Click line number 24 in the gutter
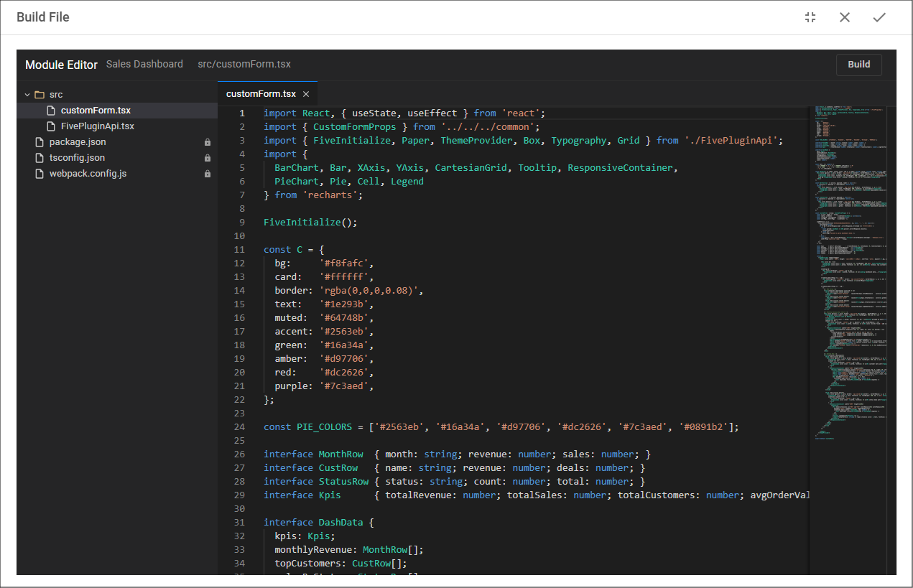Screen dimensions: 913x588 (239, 427)
